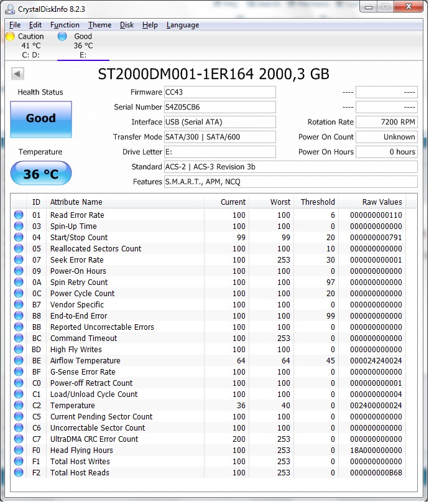The width and height of the screenshot is (429, 504).
Task: Go to previous disk with left arrow
Action: [x=17, y=74]
